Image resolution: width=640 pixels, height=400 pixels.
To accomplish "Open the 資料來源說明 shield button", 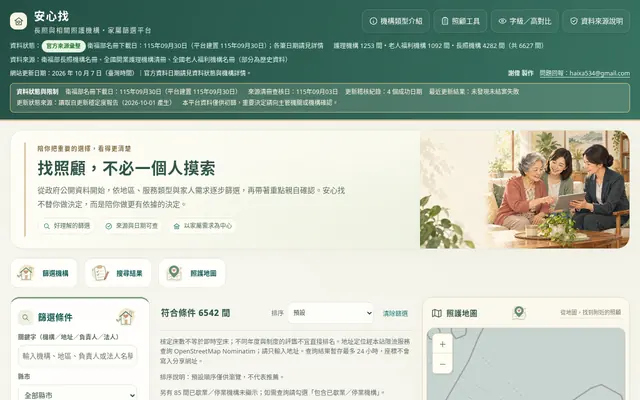I will [596, 21].
